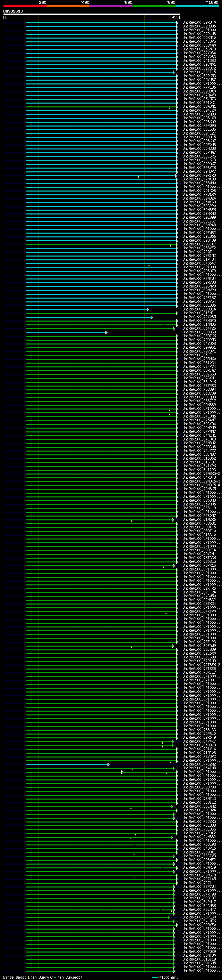Image resolution: width=222 pixels, height=980 pixels.
Task: Open hit UniRef100_B9HDB5
Action: [199, 26]
